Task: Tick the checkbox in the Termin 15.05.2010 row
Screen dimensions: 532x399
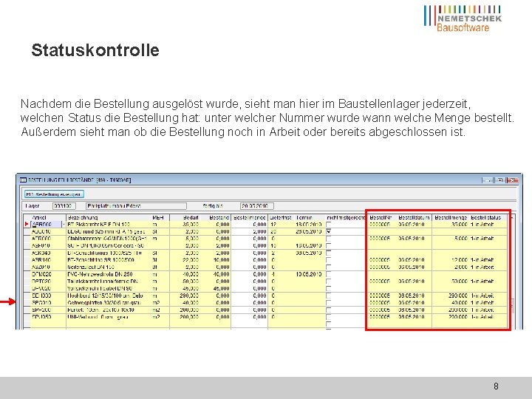Action: pos(328,245)
